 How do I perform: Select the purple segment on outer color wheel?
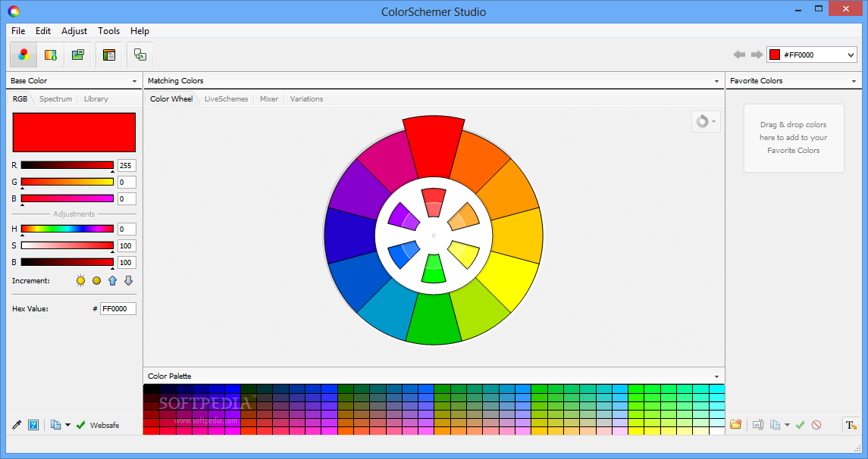[x=356, y=189]
